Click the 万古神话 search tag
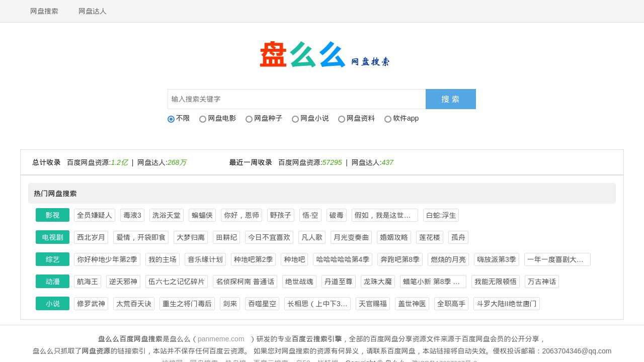 pos(542,282)
